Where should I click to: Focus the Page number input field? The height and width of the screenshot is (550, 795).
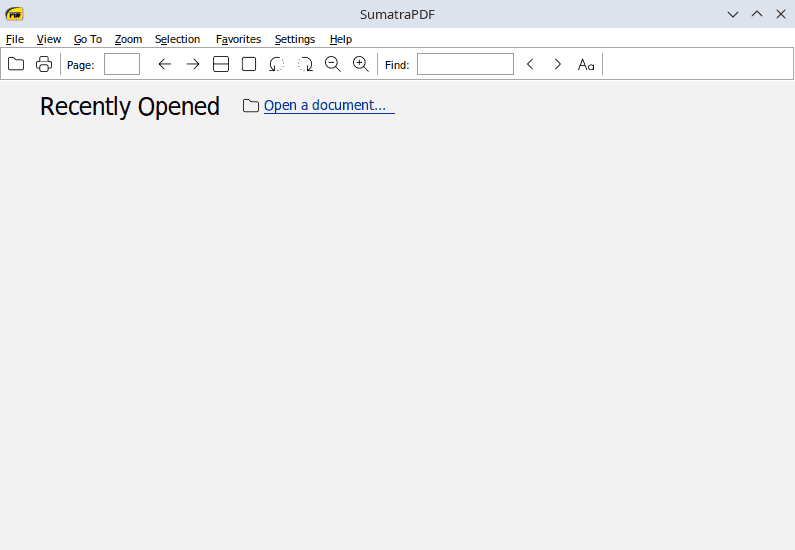(x=122, y=64)
